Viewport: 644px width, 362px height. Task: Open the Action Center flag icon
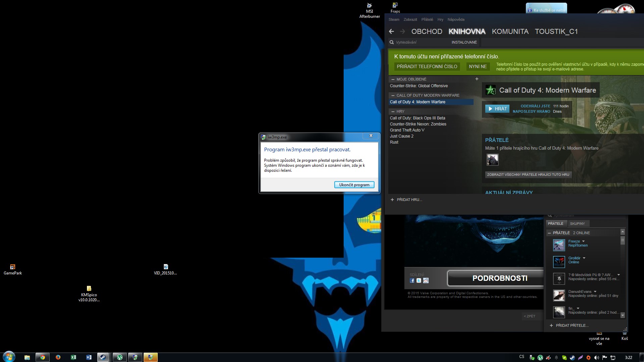(x=605, y=358)
